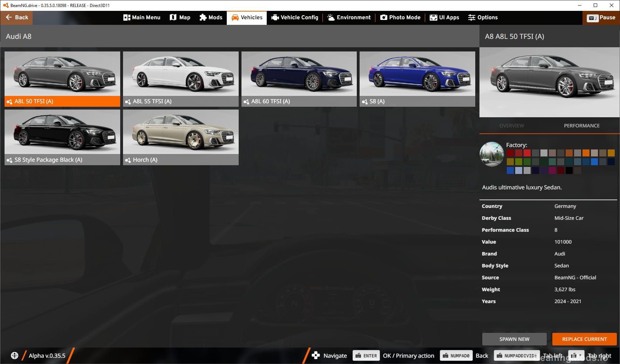The width and height of the screenshot is (620, 364).
Task: Click the Alpha v.0.35.5 version text
Action: (47, 356)
